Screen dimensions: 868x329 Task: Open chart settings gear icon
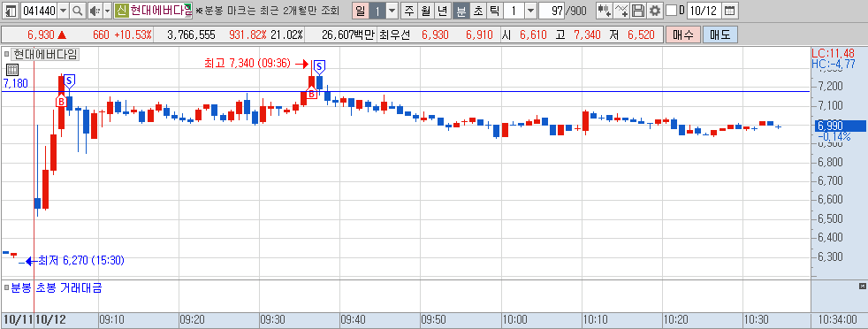coord(655,10)
